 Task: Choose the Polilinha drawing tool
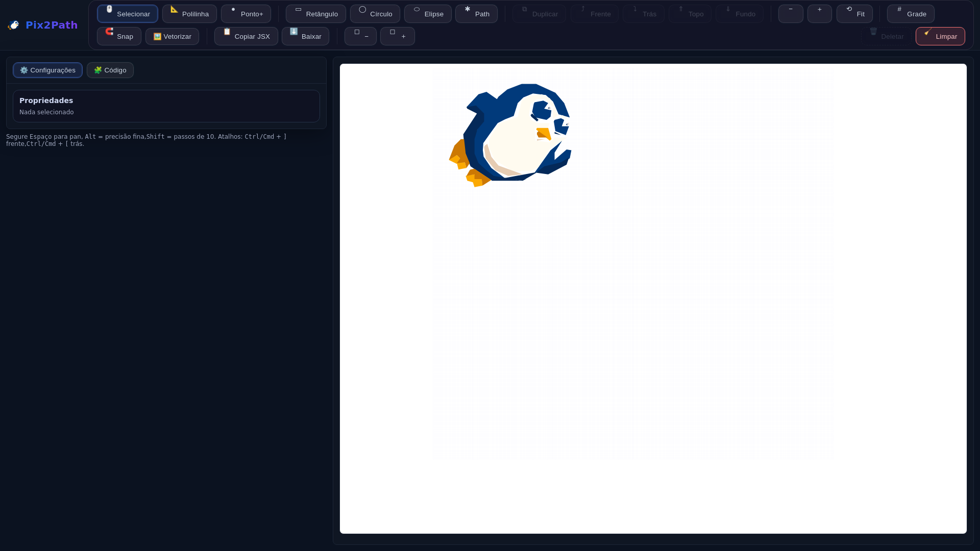click(x=189, y=14)
